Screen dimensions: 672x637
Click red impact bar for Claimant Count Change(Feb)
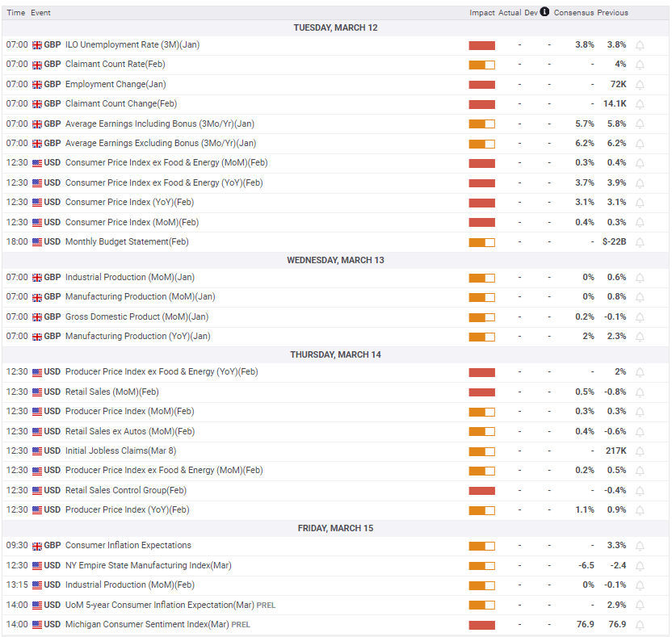pyautogui.click(x=481, y=104)
